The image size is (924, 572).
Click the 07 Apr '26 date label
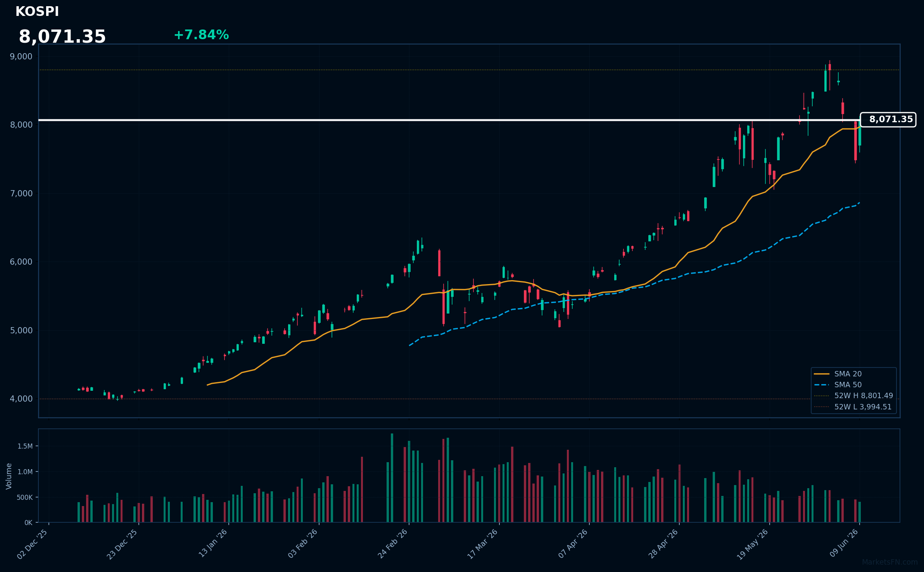click(x=573, y=544)
